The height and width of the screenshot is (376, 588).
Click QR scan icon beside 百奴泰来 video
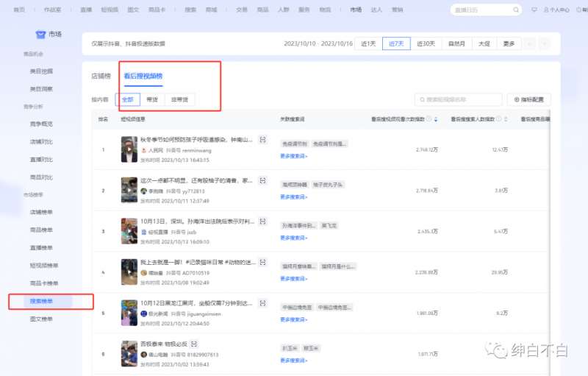[x=193, y=344]
